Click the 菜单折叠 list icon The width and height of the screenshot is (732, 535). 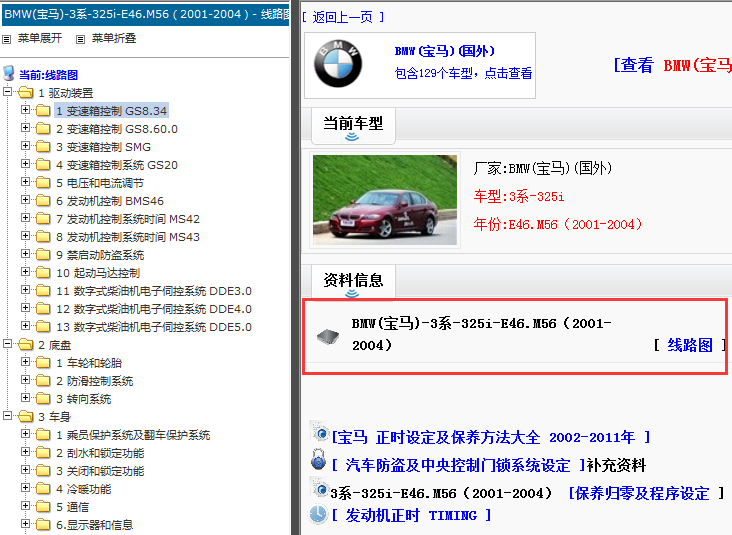tap(80, 39)
